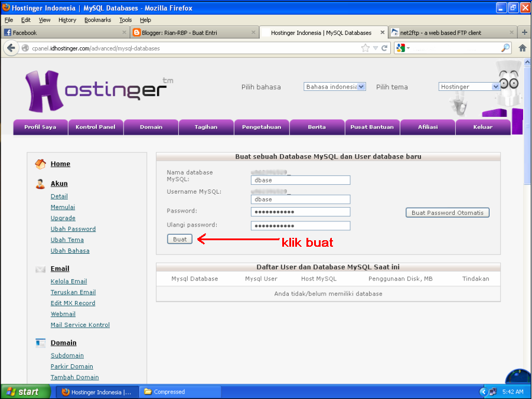
Task: Click network icon in system tray
Action: point(493,393)
